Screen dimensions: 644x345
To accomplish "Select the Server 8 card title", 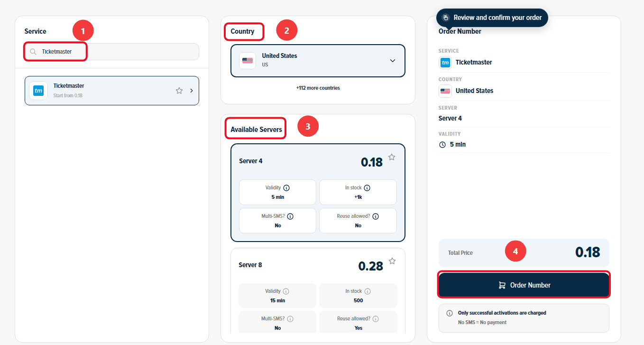I will [x=250, y=265].
